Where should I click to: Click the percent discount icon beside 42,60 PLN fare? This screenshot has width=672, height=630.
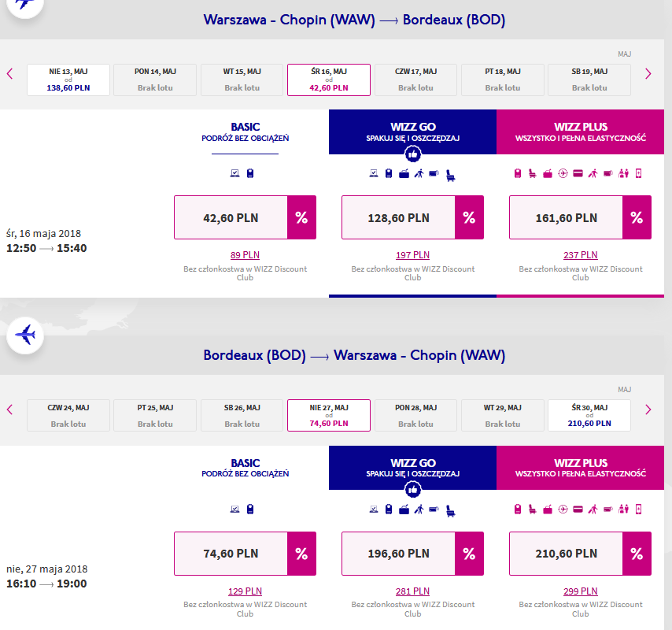click(x=301, y=217)
